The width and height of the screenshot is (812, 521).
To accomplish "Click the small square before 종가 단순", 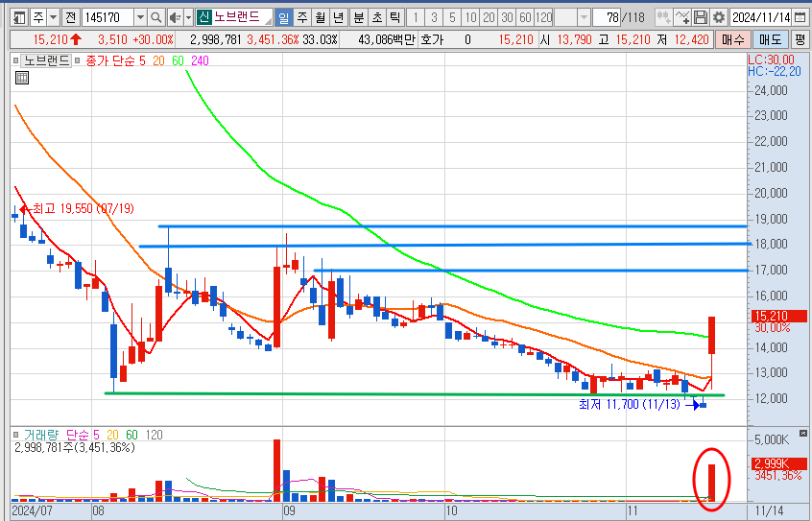I will coord(77,61).
